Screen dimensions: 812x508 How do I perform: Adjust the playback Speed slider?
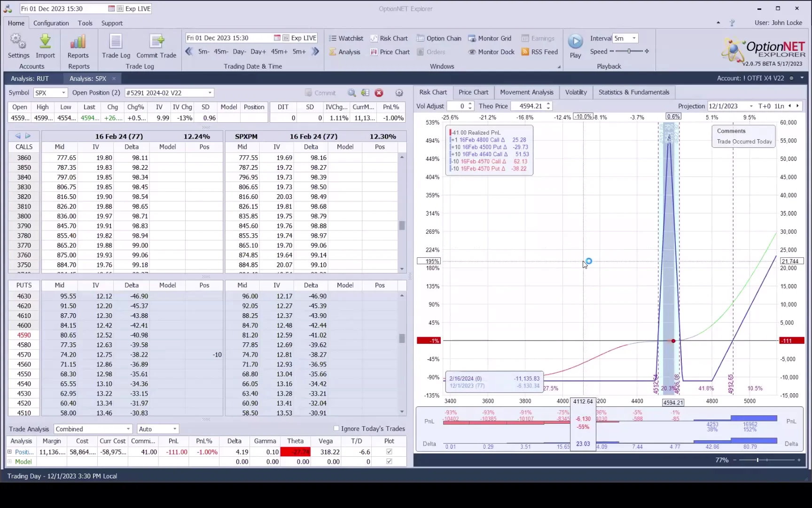(629, 51)
